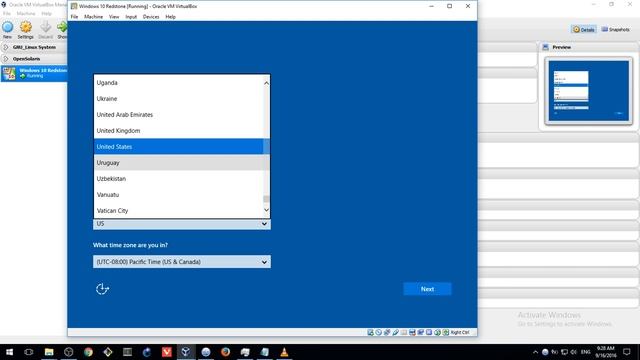Select the Windows 10 Redstone VM entry

34,73
